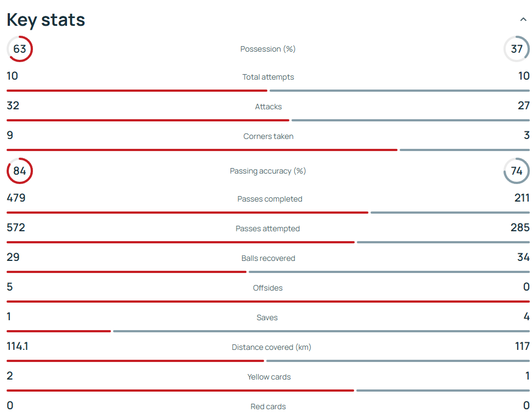This screenshot has height=418, width=532.
Task: Click the grey 74 passing accuracy gauge
Action: (x=516, y=171)
